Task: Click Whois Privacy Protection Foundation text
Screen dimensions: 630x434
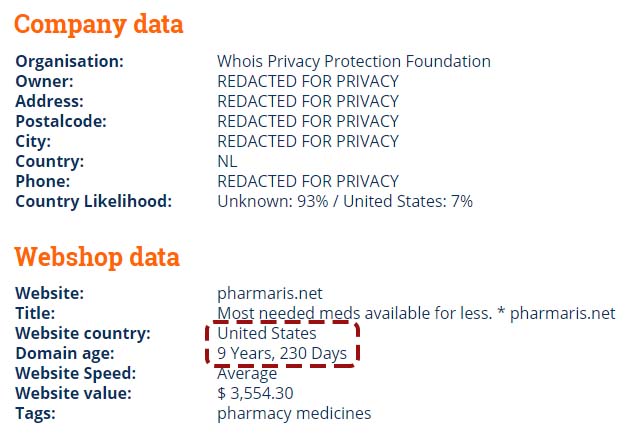Action: (354, 61)
